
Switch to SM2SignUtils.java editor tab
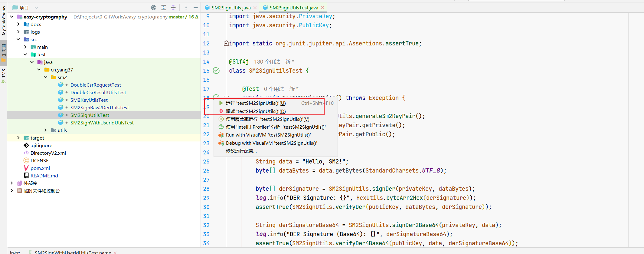231,8
